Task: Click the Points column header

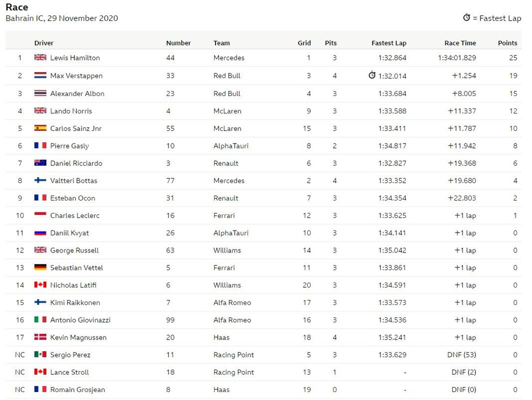Action: pyautogui.click(x=507, y=43)
